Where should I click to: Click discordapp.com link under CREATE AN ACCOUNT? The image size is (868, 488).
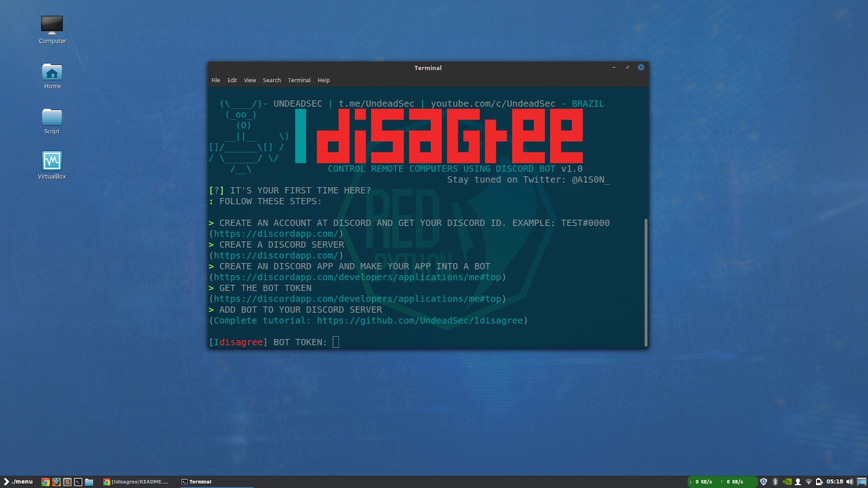[276, 234]
